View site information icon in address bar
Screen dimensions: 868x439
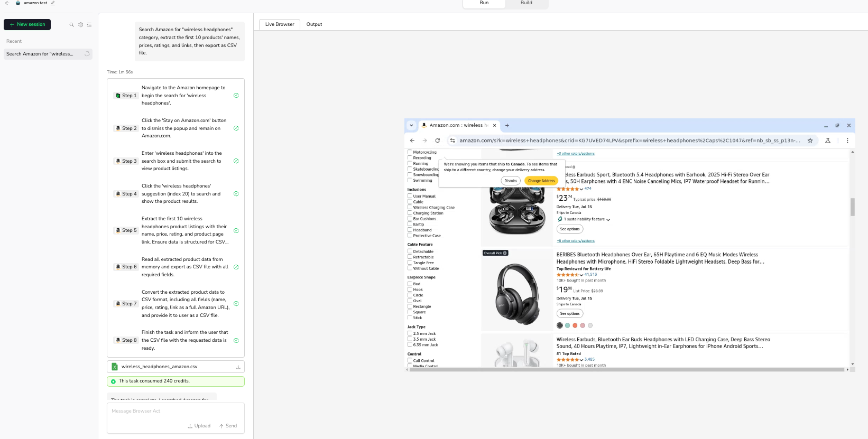[453, 141]
